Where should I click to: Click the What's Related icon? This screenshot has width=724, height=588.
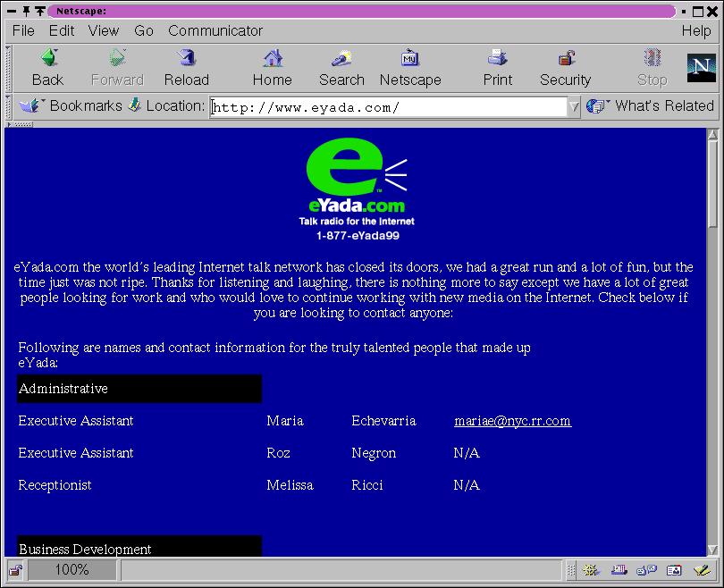(597, 106)
